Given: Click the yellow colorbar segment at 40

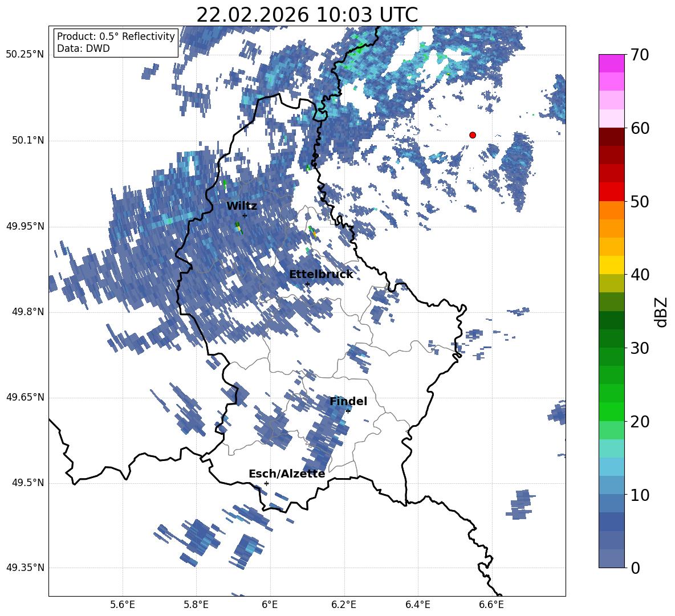Looking at the screenshot, I should click(x=611, y=265).
